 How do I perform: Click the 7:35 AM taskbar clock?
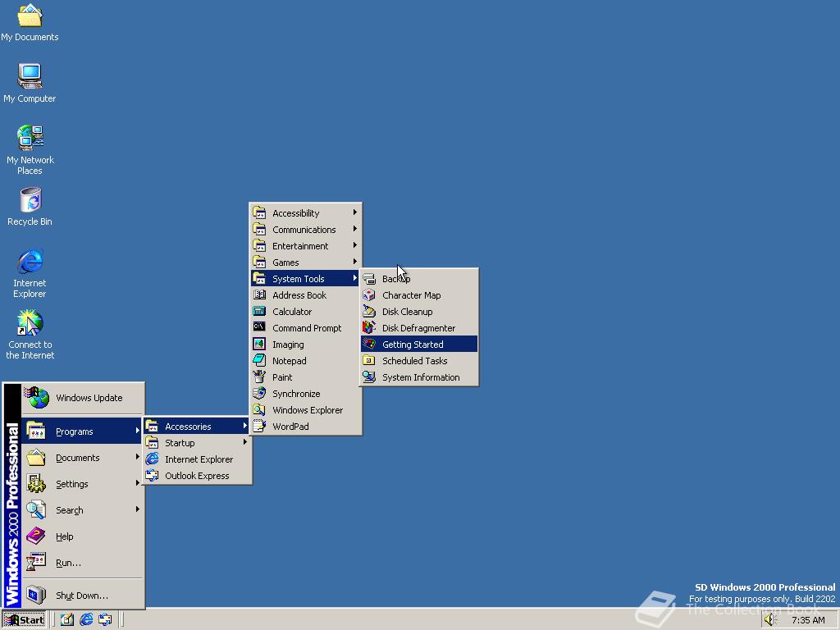(x=808, y=620)
